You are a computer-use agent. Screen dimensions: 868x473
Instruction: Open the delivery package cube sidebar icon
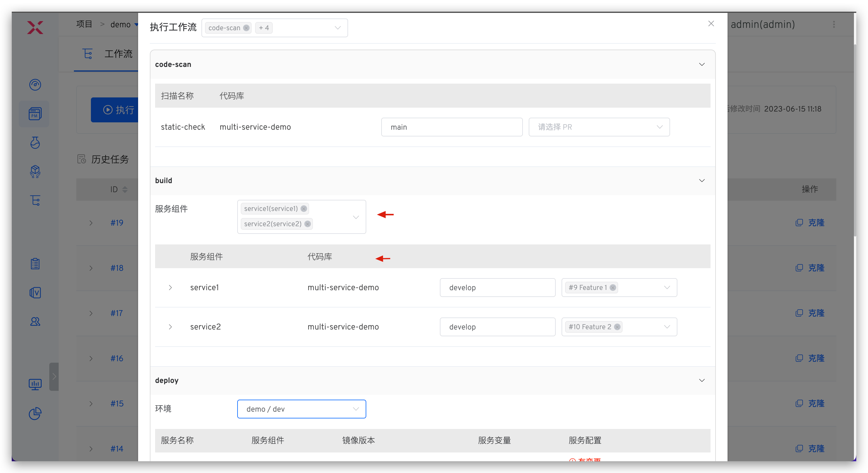tap(35, 172)
